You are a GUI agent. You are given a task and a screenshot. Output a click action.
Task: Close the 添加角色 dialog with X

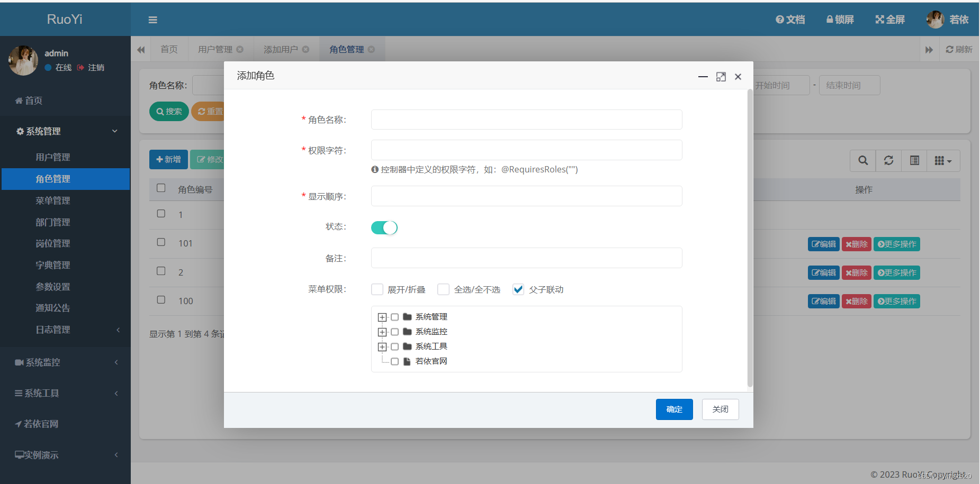click(x=738, y=77)
